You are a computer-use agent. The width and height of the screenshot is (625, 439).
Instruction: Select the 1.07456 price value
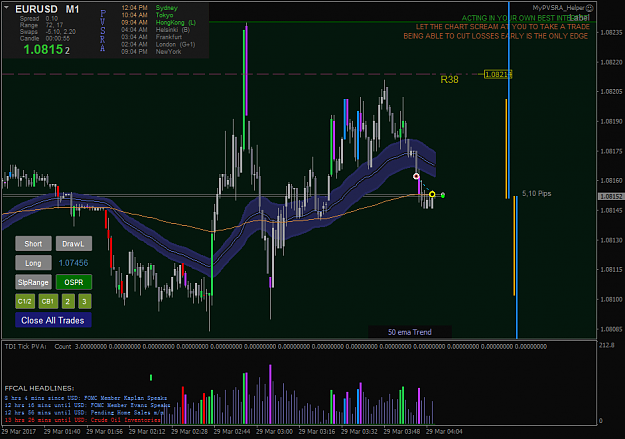point(73,263)
